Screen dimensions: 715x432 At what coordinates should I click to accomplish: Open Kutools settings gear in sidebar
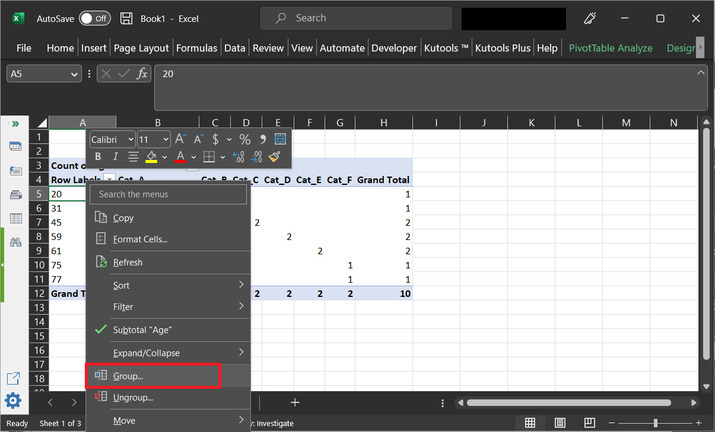(14, 402)
